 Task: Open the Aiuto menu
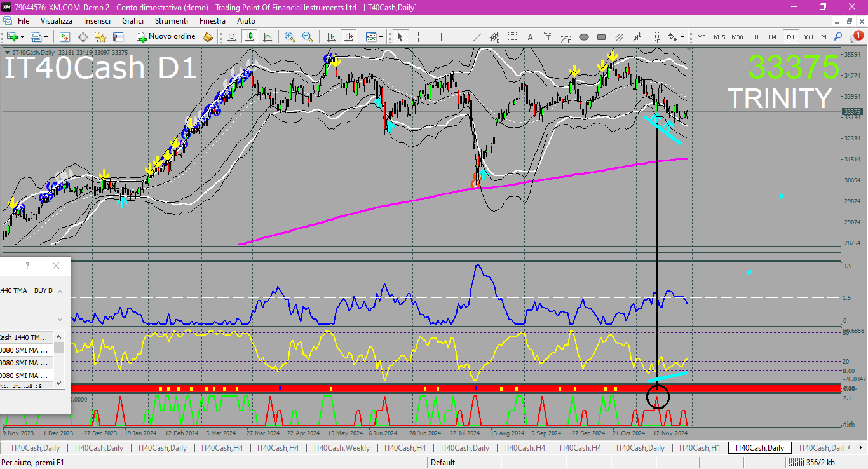[x=246, y=21]
